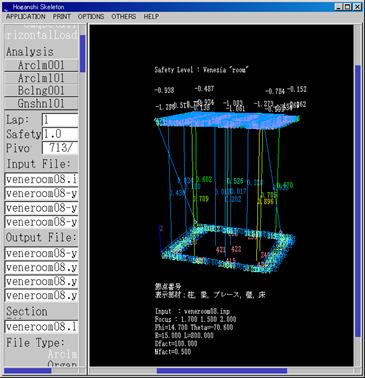This screenshot has height=378, width=365.
Task: Click the viewport horizontal scrollbar at bottom
Action: (x=222, y=371)
